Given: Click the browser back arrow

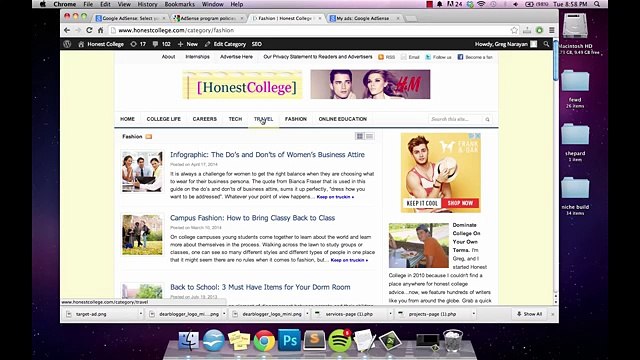Looking at the screenshot, I should tap(67, 30).
